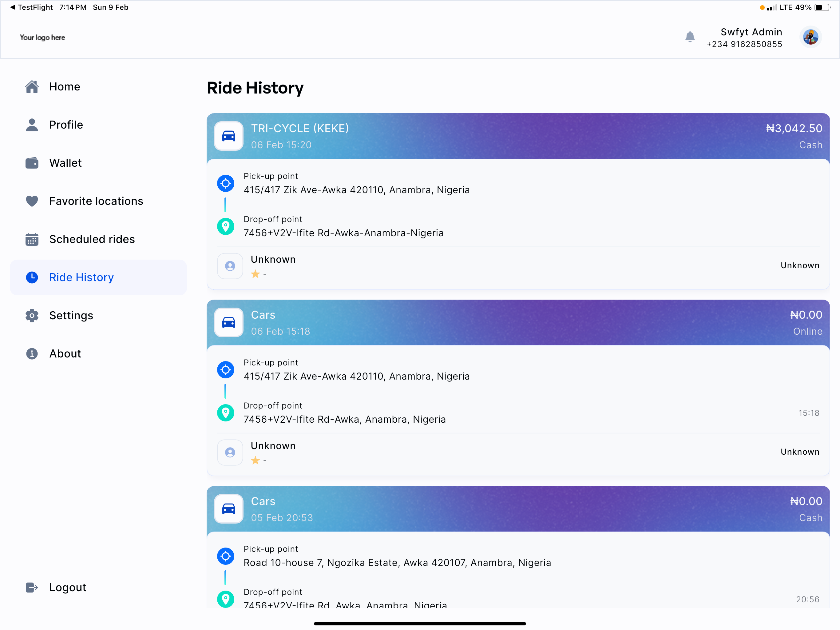Click drop-off address '7456+V2V-Ifite Rd-Awka, Anambra, Nigeria'
840x630 pixels.
[344, 420]
